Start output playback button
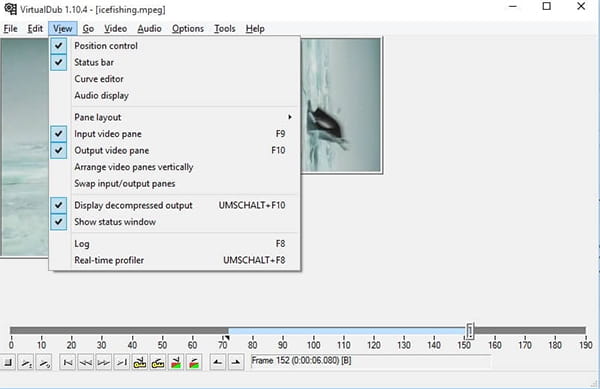The width and height of the screenshot is (600, 389). (44, 362)
